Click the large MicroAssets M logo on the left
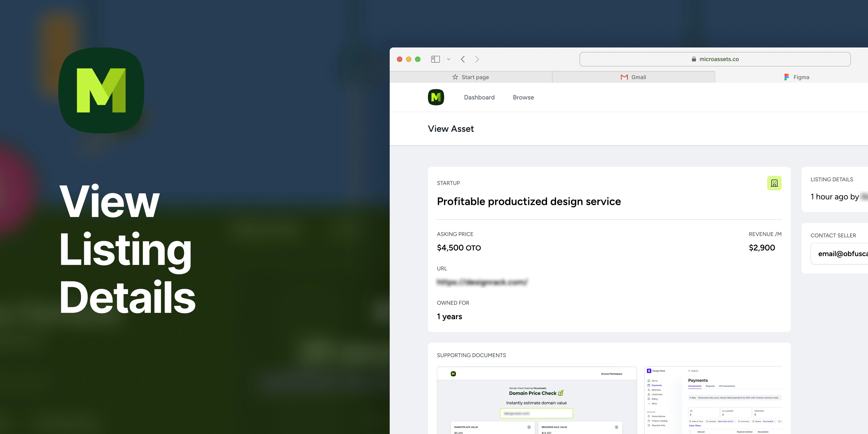868x434 pixels. coord(101,90)
